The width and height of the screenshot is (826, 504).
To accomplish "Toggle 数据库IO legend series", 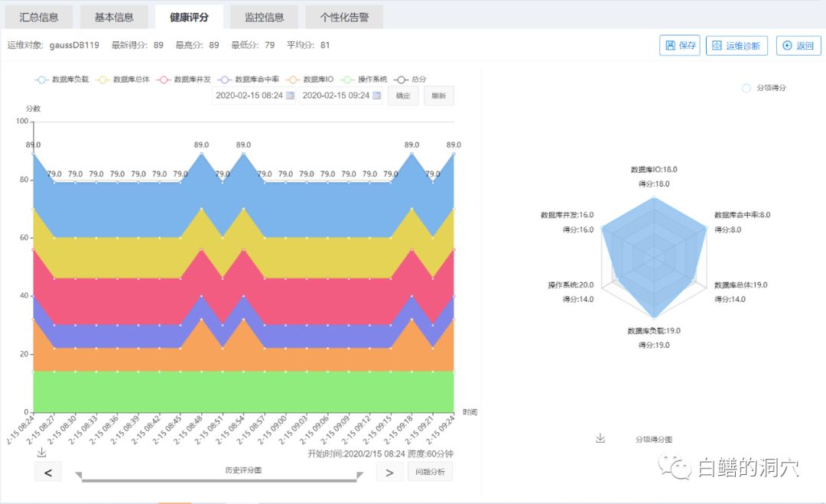I will tap(310, 80).
